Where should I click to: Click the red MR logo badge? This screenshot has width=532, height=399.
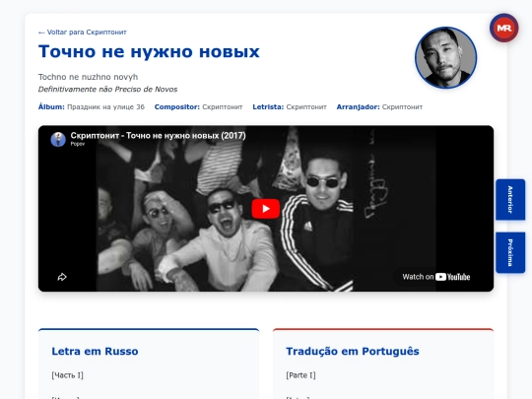[x=503, y=28]
